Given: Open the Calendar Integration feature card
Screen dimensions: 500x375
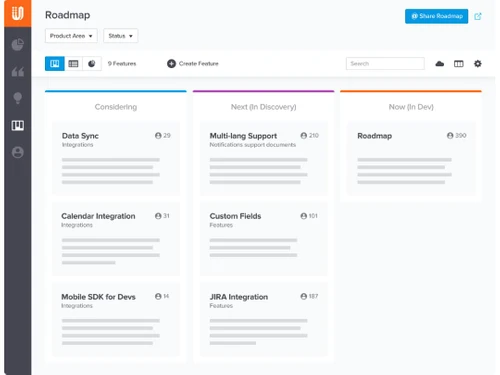Looking at the screenshot, I should pos(116,239).
